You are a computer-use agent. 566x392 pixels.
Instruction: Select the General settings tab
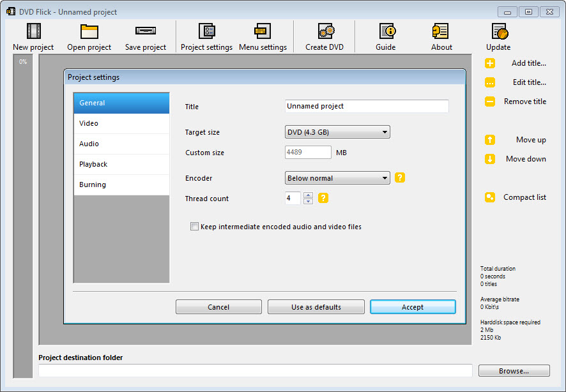[121, 103]
